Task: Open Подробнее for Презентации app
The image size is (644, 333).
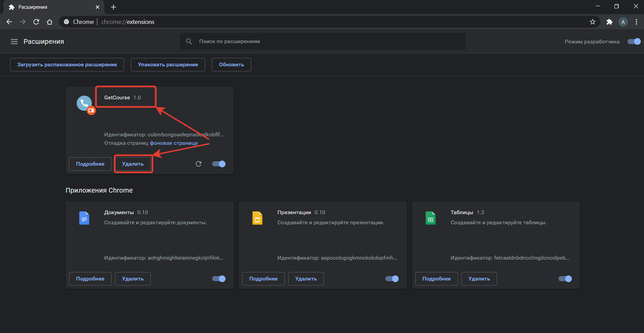Action: (x=264, y=279)
